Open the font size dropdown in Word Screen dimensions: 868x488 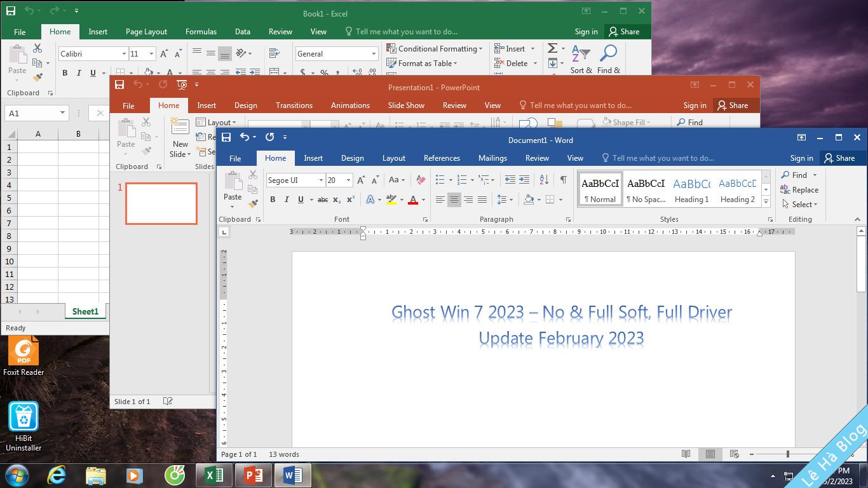(x=347, y=180)
